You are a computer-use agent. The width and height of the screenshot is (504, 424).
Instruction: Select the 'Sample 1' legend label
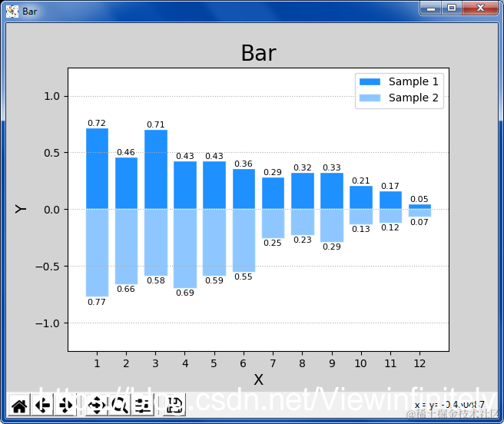[413, 81]
